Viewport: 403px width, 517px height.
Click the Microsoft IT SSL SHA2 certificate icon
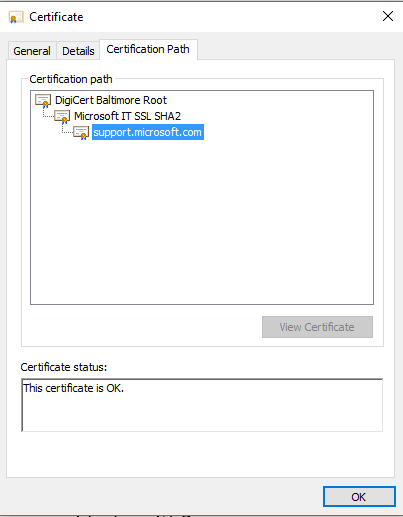click(62, 117)
